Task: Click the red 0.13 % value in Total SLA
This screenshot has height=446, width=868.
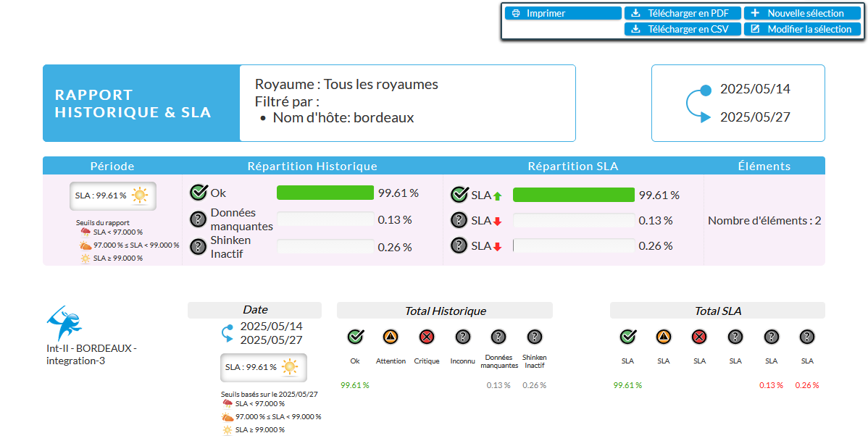Action: (x=771, y=385)
